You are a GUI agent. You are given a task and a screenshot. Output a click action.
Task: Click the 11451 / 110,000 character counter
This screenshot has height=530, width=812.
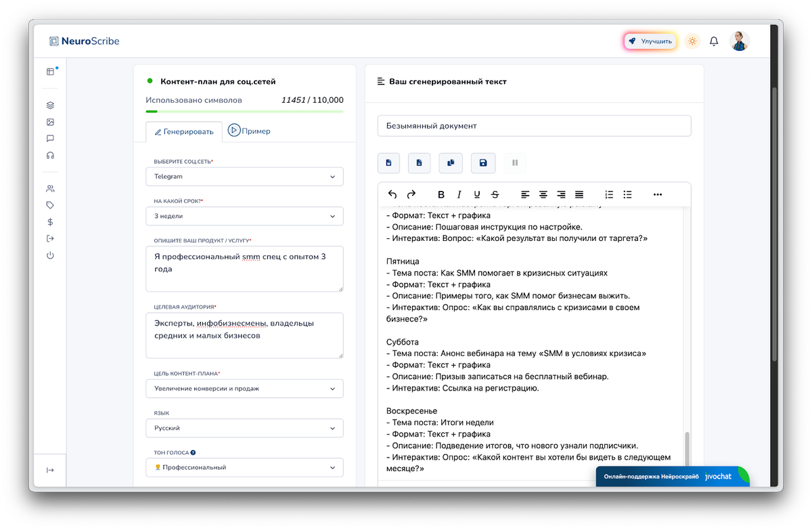coord(313,100)
